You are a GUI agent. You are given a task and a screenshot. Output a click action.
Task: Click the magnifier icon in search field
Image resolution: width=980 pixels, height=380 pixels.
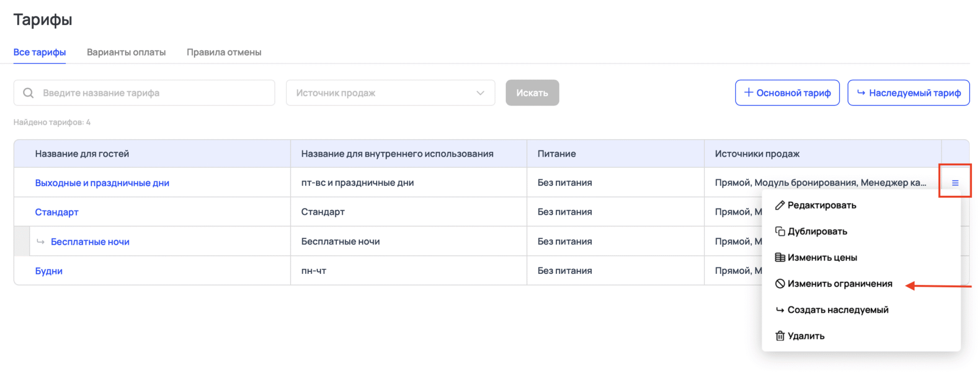point(29,93)
